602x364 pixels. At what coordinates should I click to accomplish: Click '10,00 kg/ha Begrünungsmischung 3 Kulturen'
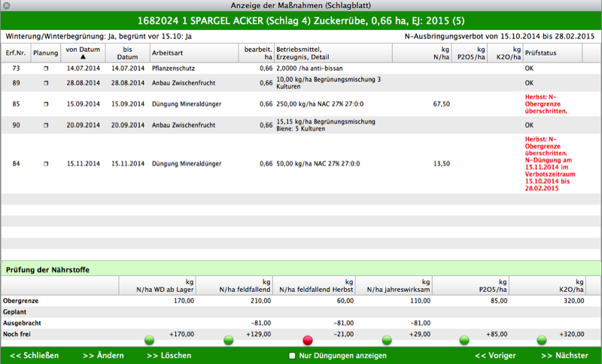(329, 83)
